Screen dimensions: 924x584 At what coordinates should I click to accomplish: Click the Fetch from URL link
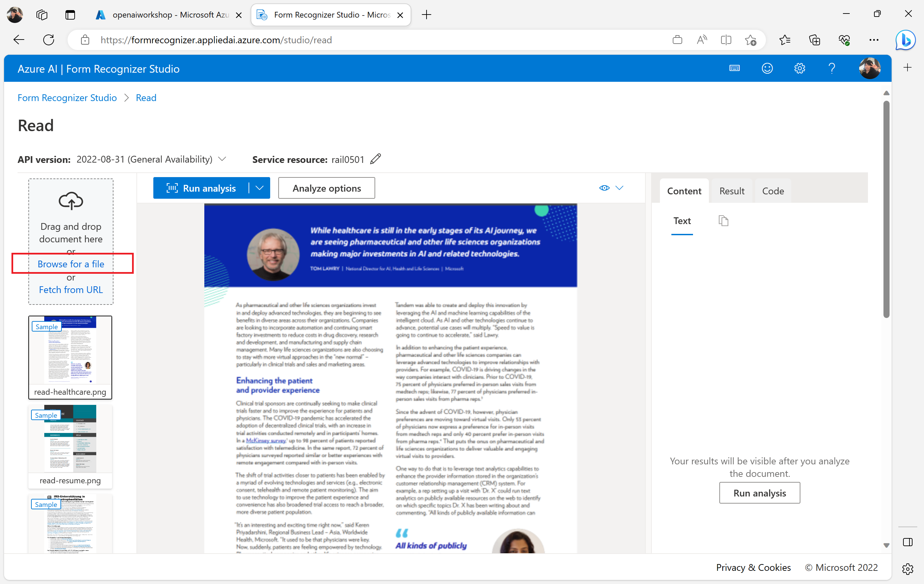[71, 290]
